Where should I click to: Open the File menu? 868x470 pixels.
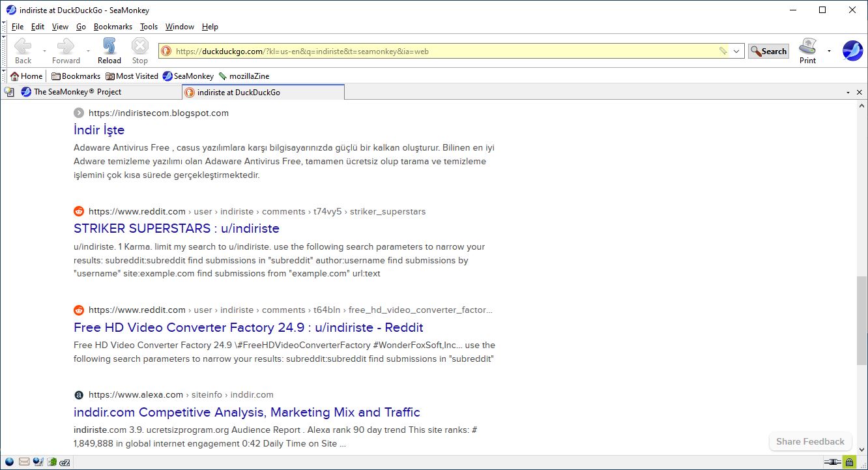click(18, 27)
